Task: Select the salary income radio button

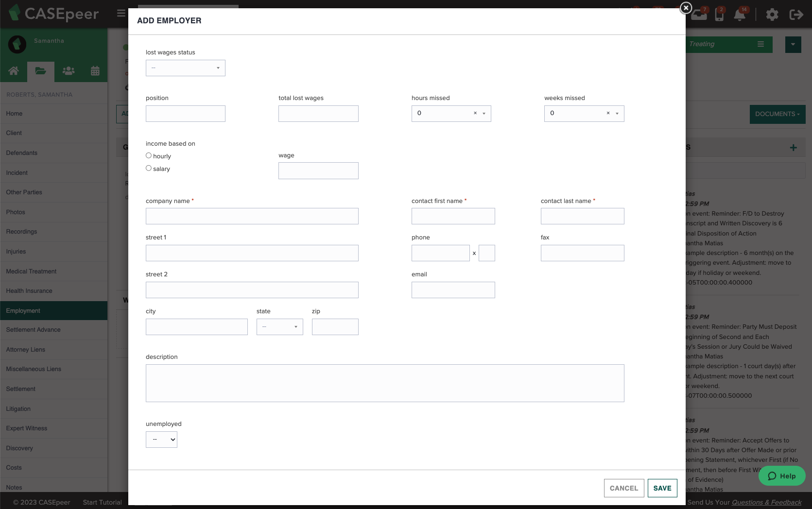Action: 149,168
